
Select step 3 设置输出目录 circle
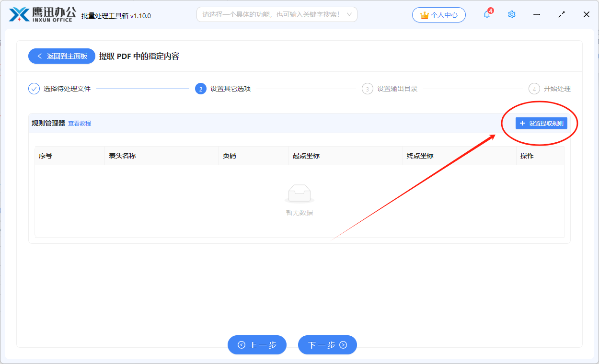tap(367, 89)
